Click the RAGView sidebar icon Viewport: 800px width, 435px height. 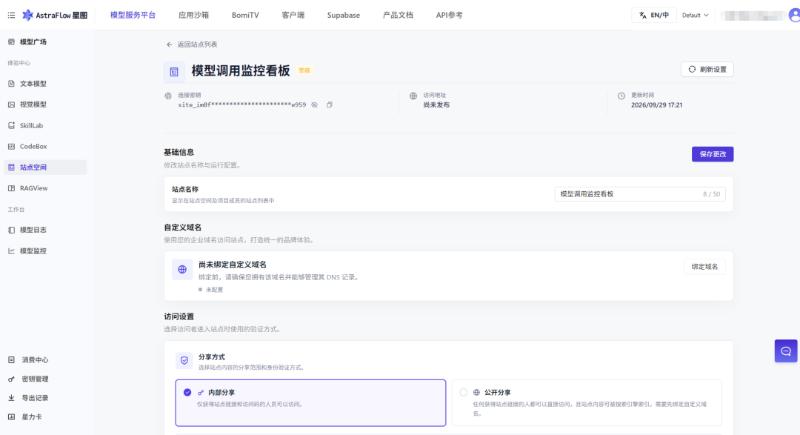[x=11, y=188]
